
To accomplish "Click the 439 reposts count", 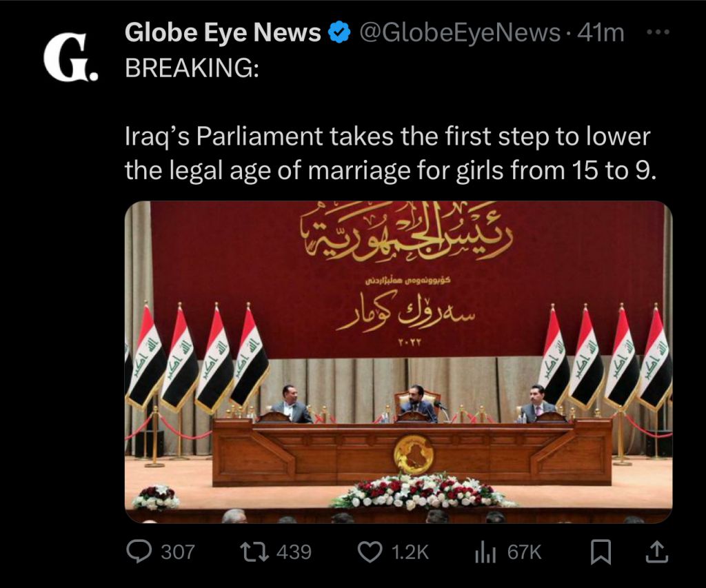I will (x=294, y=552).
